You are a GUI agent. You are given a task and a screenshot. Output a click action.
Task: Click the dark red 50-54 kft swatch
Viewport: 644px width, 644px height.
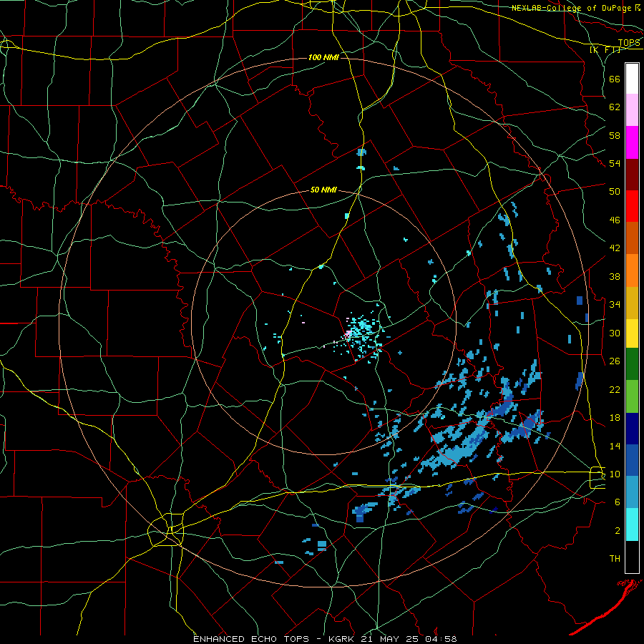click(x=632, y=175)
